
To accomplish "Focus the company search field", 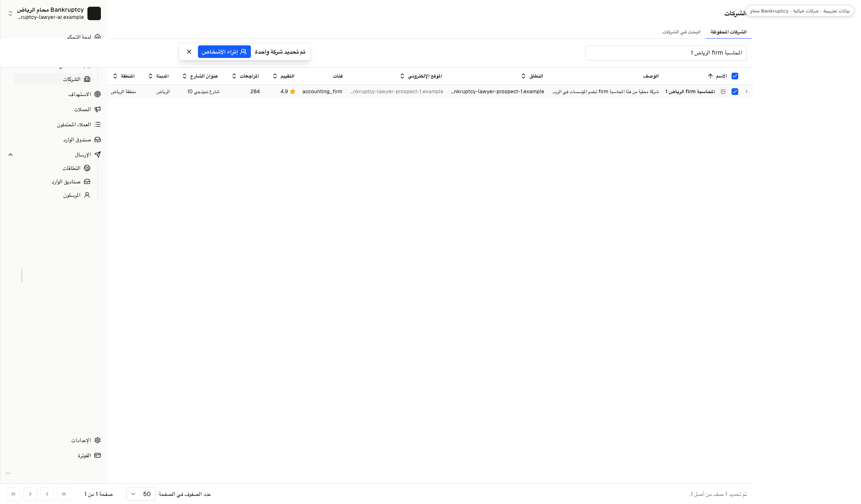I will (x=666, y=53).
